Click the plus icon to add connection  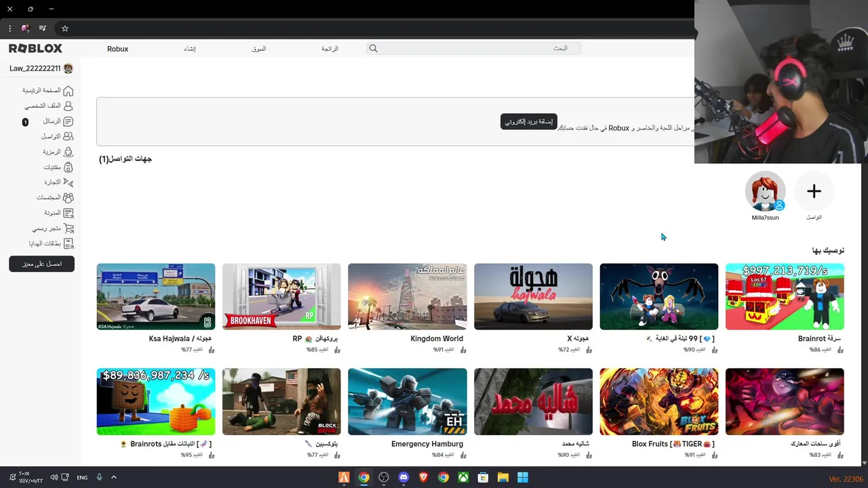point(814,191)
